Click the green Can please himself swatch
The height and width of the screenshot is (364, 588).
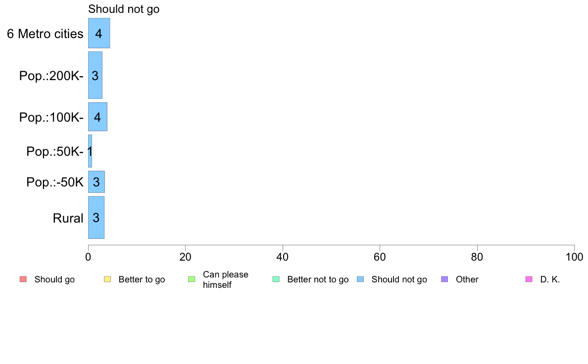coord(192,279)
